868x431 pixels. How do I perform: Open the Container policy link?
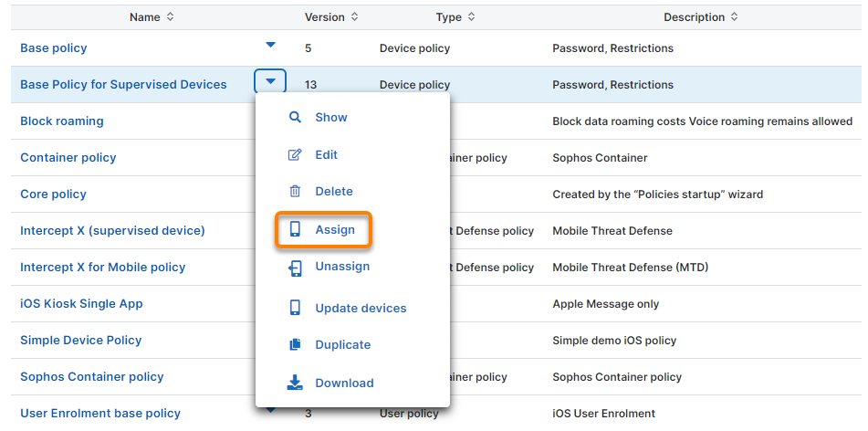tap(68, 158)
